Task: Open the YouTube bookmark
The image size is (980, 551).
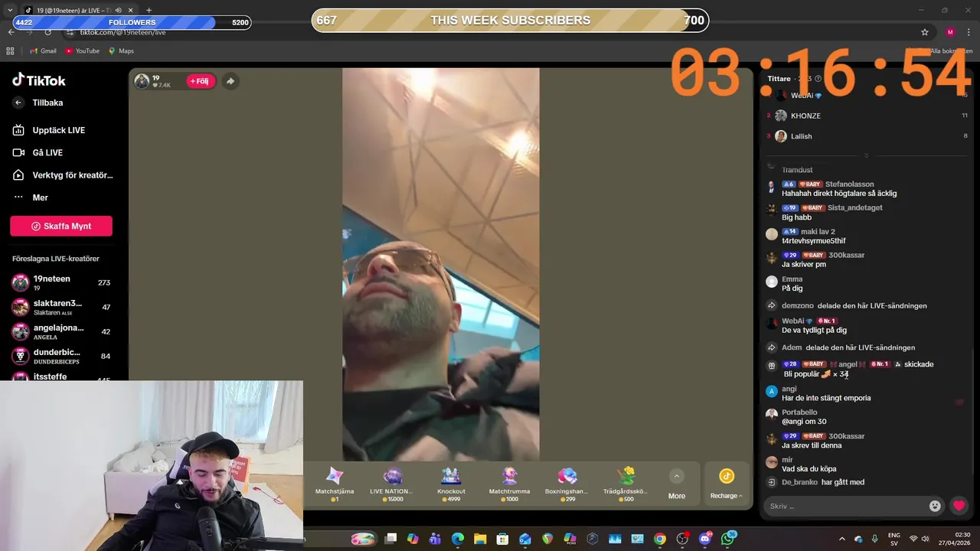Action: 82,51
